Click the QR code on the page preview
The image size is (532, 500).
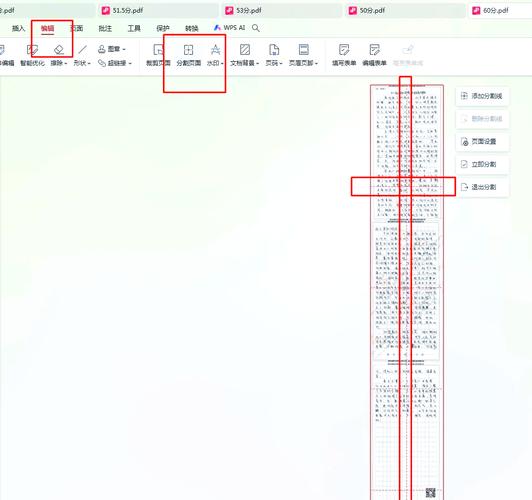(430, 493)
